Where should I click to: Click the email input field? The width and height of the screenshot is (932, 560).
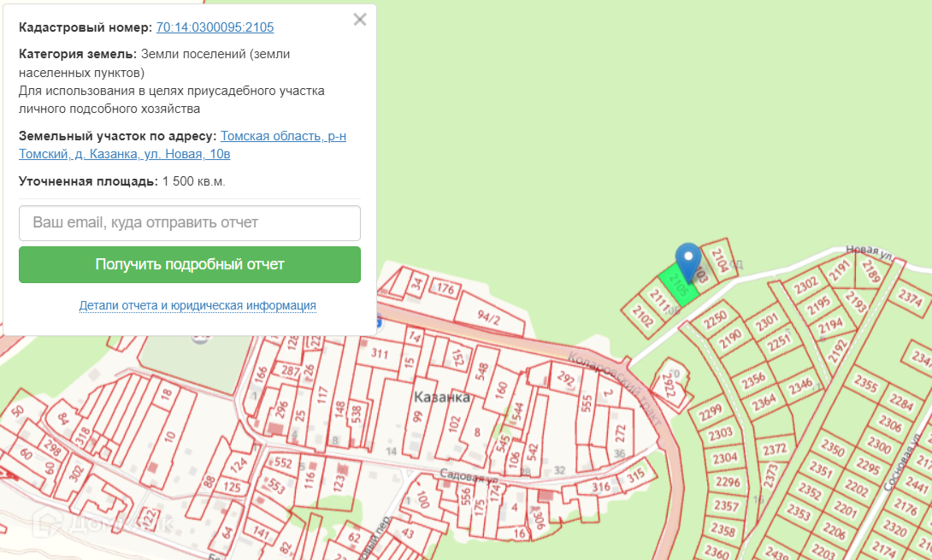(x=190, y=223)
